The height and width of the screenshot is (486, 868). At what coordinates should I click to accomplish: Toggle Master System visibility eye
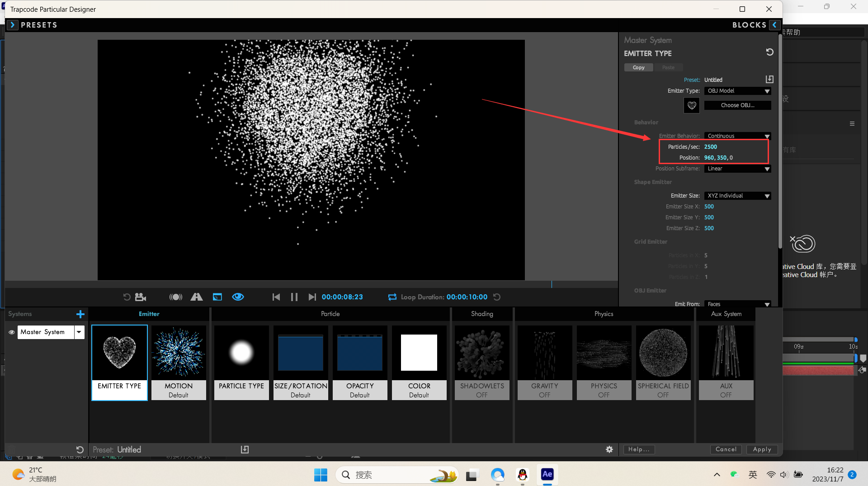pos(12,332)
